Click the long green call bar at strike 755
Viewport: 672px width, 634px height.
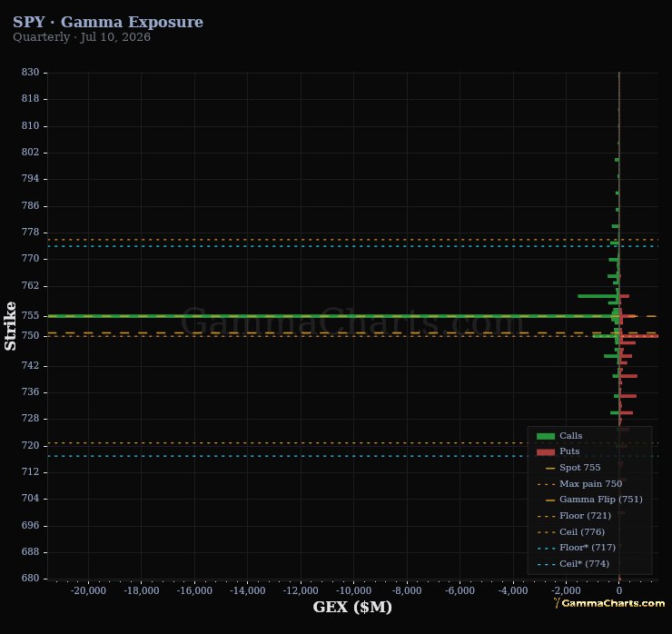tap(332, 316)
